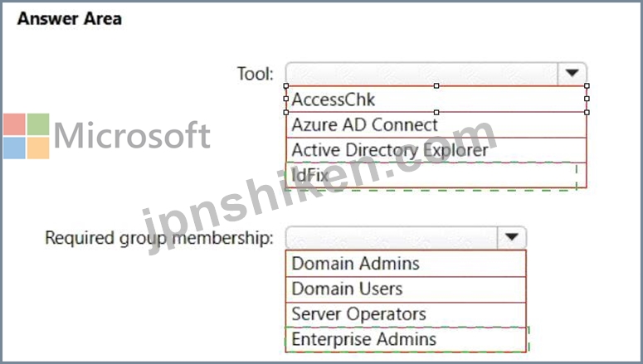Click the top-right selection handle on AccessChk
The height and width of the screenshot is (364, 643).
click(587, 85)
